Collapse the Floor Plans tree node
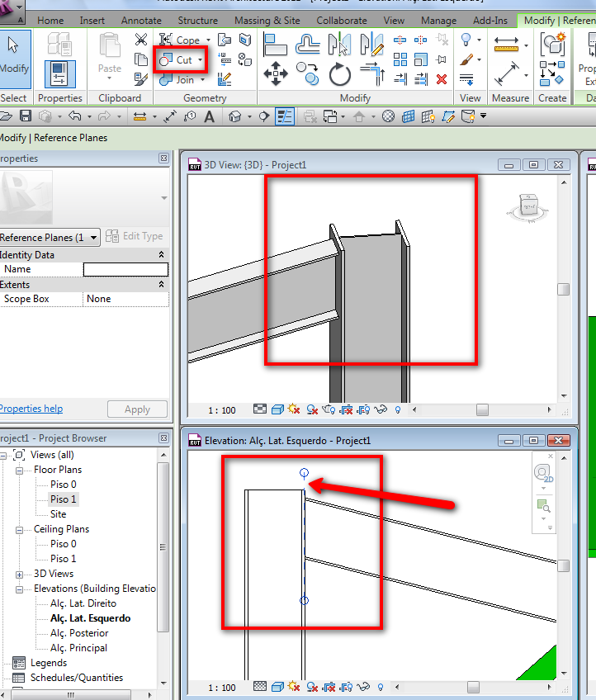 (19, 471)
